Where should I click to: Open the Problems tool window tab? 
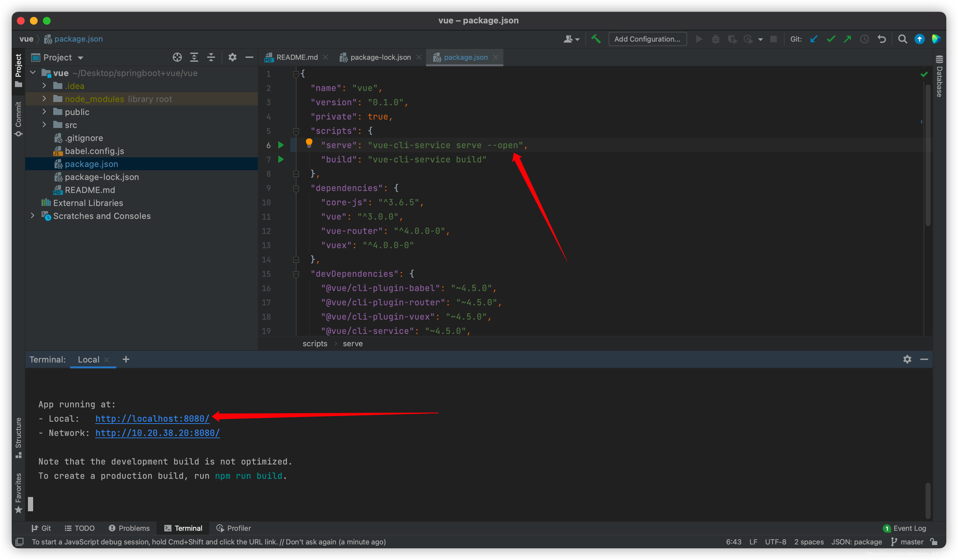point(129,528)
